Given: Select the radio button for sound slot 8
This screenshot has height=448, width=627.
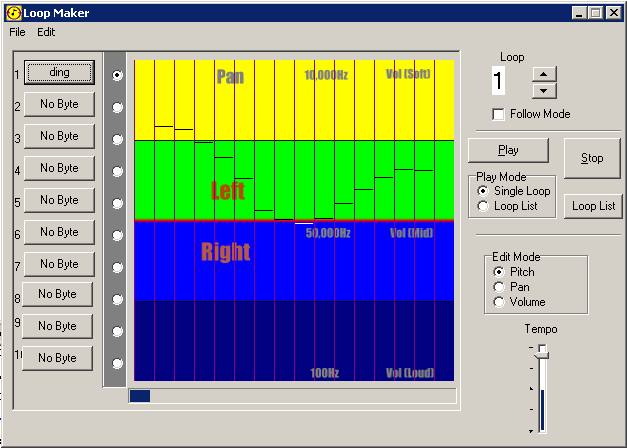Looking at the screenshot, I should [x=117, y=299].
